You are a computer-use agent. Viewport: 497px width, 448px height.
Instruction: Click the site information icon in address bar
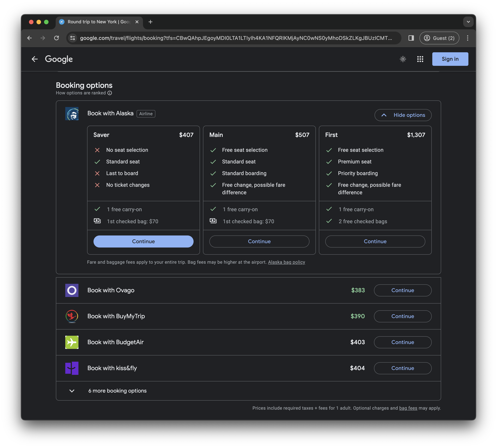coord(73,38)
